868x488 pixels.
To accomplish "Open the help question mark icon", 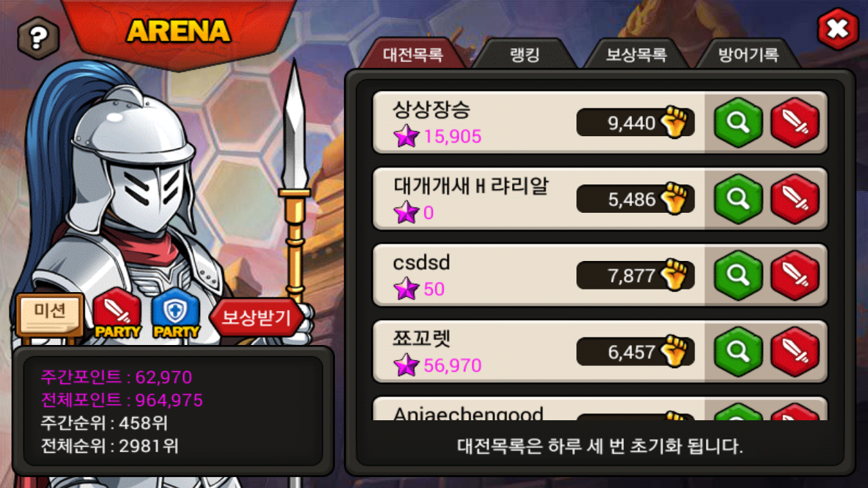I will [x=38, y=38].
